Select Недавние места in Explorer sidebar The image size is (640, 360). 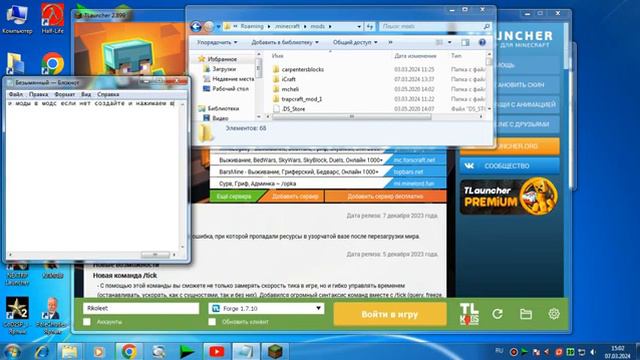[233, 79]
